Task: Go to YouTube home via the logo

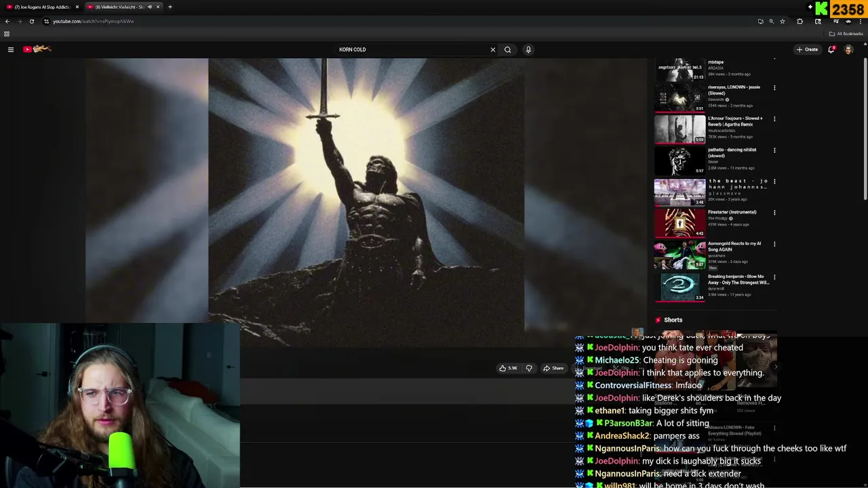Action: pyautogui.click(x=37, y=49)
